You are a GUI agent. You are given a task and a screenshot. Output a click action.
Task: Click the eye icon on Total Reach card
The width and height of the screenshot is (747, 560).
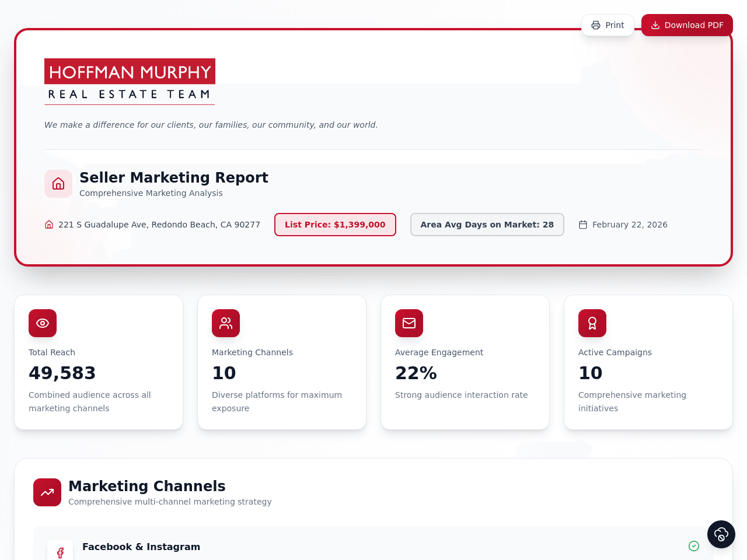click(x=43, y=323)
